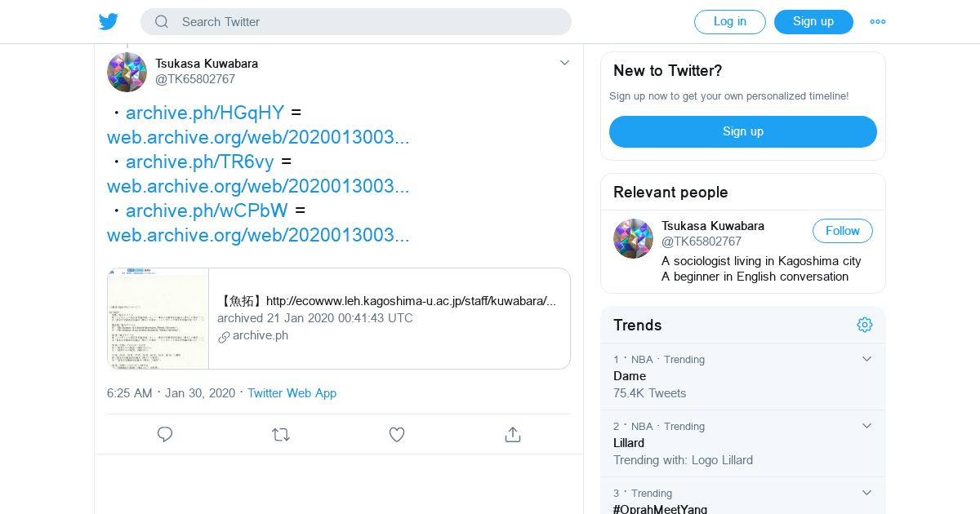This screenshot has width=980, height=514.
Task: Click the Twitter bird logo
Action: [x=109, y=22]
